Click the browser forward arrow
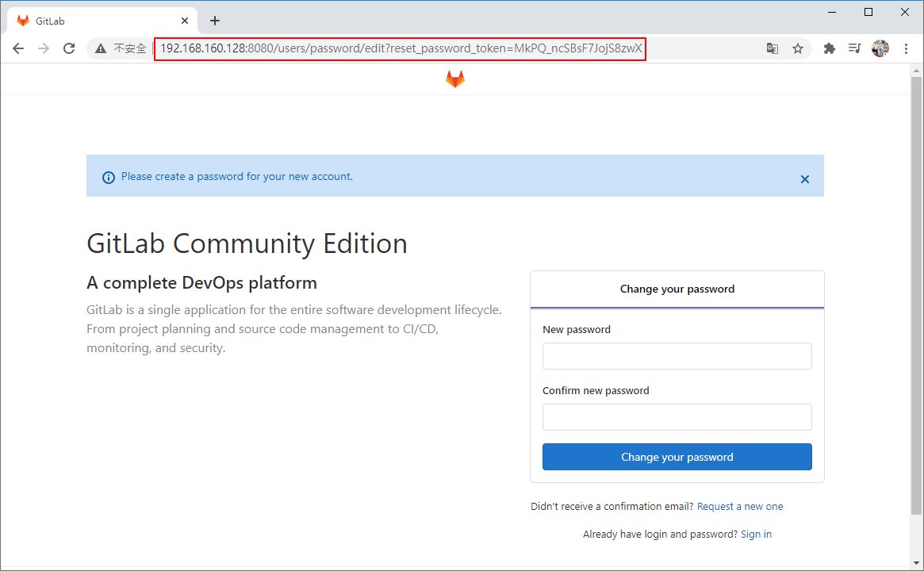 44,48
